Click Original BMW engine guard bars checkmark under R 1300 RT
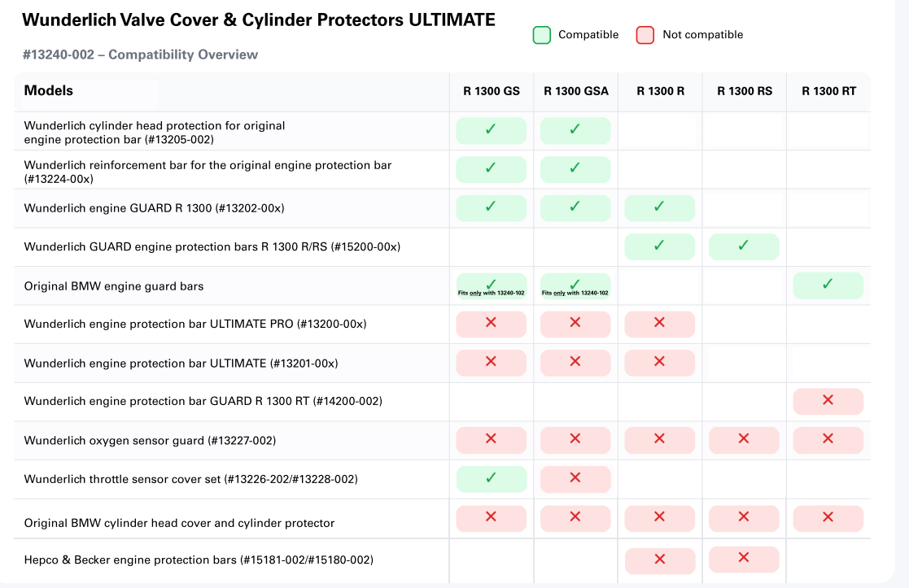The image size is (909, 588). click(x=828, y=285)
